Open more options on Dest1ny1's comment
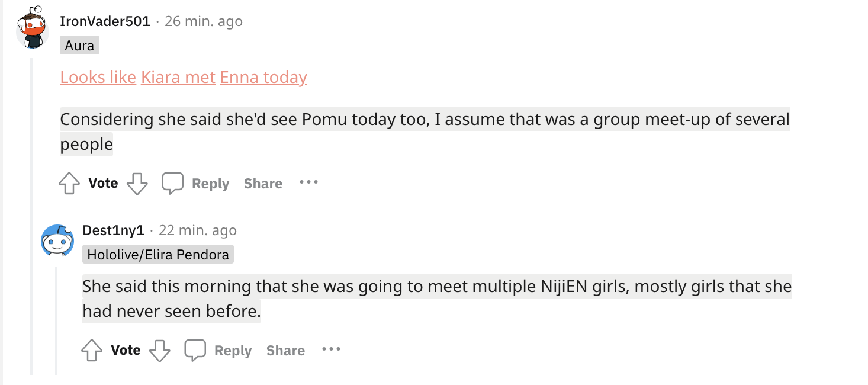Viewport: 868px width, 385px height. pos(331,349)
